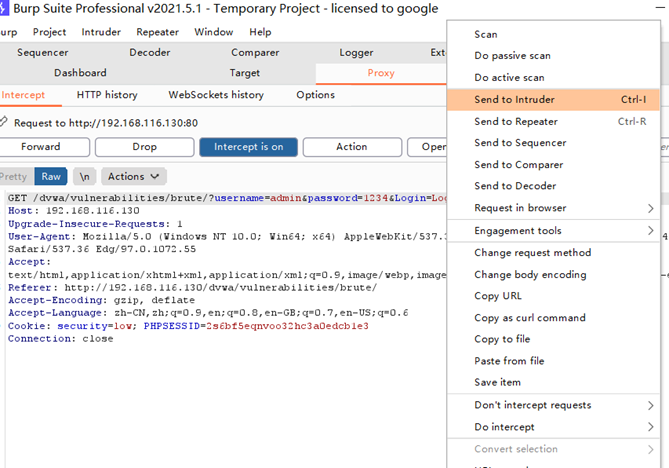Open the WebSockets history sub-tab
This screenshot has width=669, height=468.
pyautogui.click(x=216, y=95)
